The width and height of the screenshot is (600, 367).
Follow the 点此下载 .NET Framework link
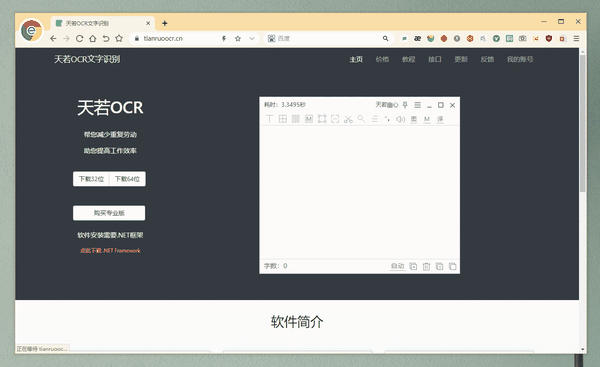tap(110, 251)
